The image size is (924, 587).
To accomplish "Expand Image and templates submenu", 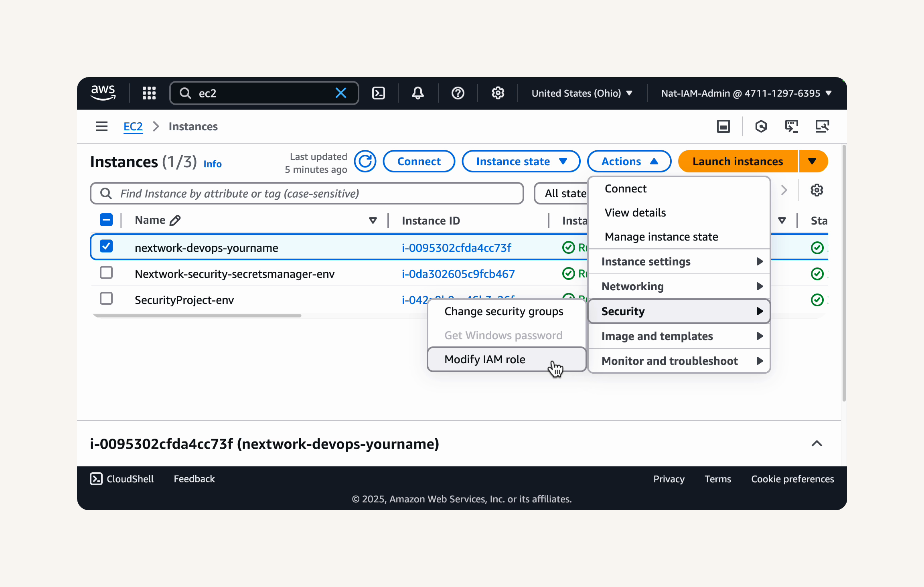I will click(x=679, y=336).
